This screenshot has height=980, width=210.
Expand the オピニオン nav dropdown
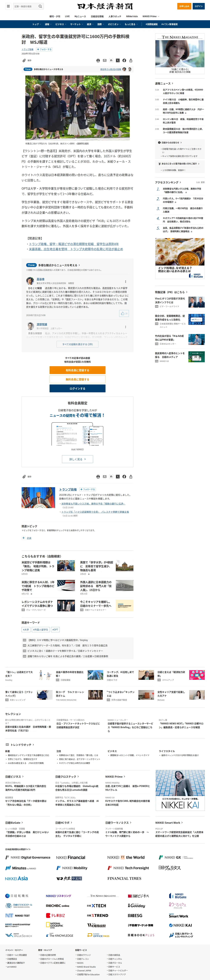pos(114,24)
